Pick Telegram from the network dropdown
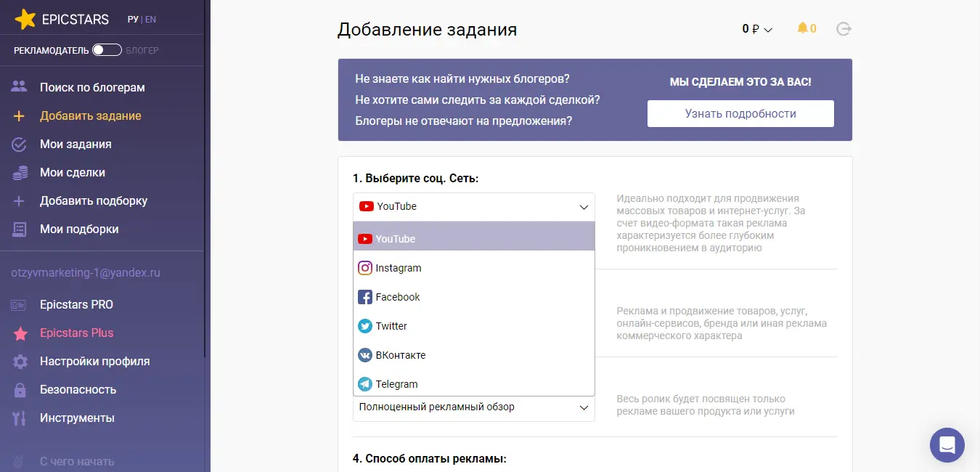Viewport: 980px width, 472px height. tap(396, 384)
